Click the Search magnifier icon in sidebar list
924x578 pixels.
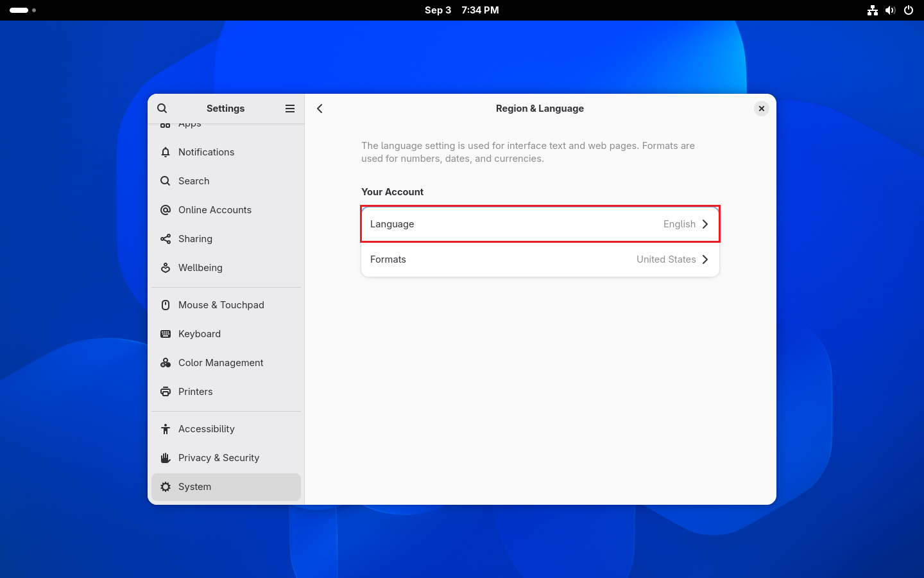point(166,181)
